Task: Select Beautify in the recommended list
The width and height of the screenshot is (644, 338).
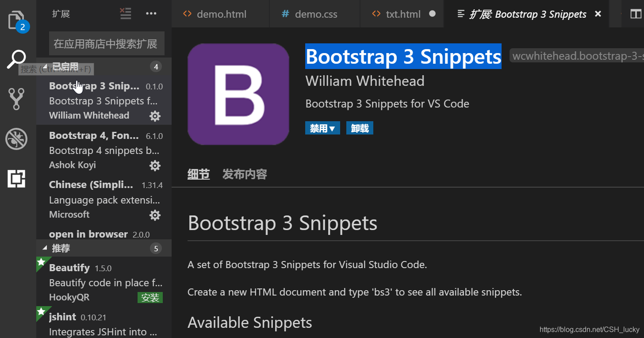Action: (103, 281)
